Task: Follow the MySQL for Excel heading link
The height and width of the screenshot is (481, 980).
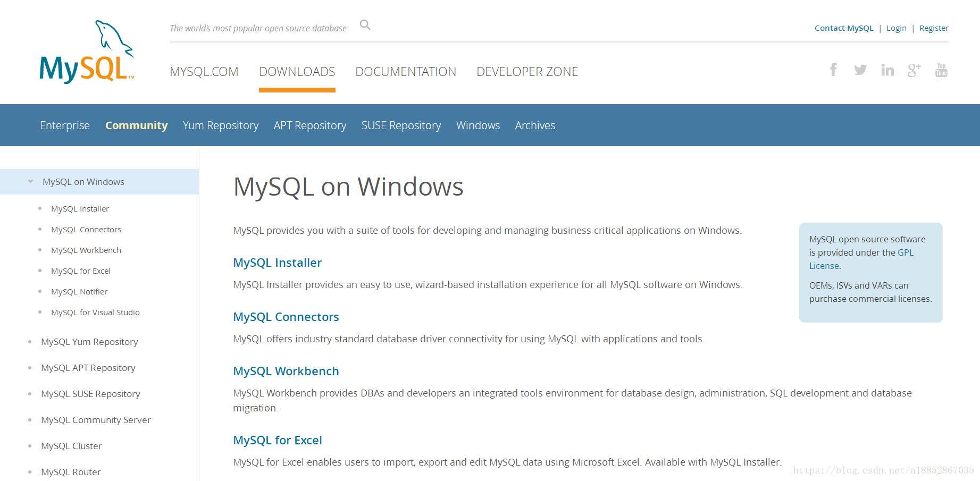Action: click(x=278, y=440)
